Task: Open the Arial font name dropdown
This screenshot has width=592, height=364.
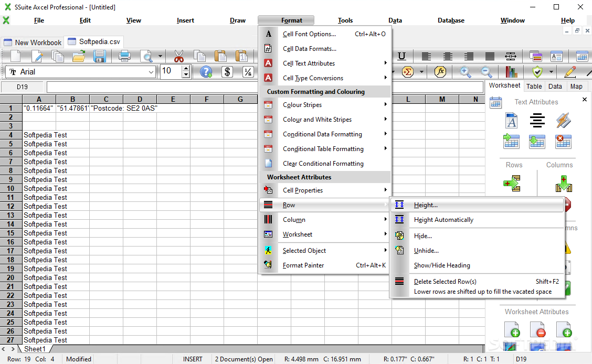Action: (151, 72)
